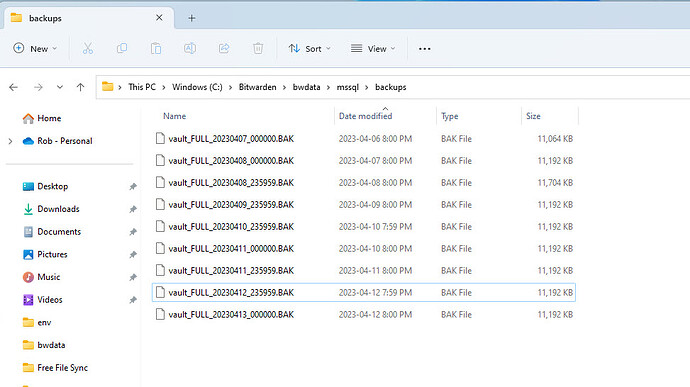The image size is (690, 387).
Task: Select vault_FULL_20230411_235959.BAK file
Action: pos(364,271)
